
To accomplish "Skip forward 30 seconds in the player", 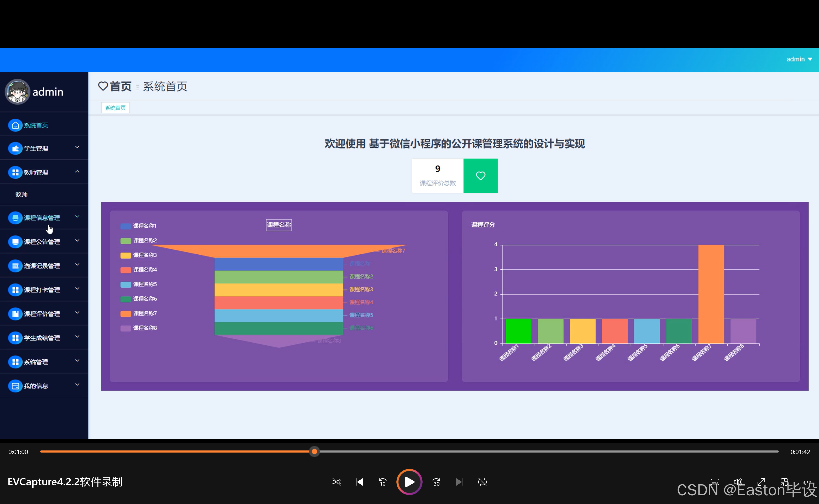I will click(436, 482).
